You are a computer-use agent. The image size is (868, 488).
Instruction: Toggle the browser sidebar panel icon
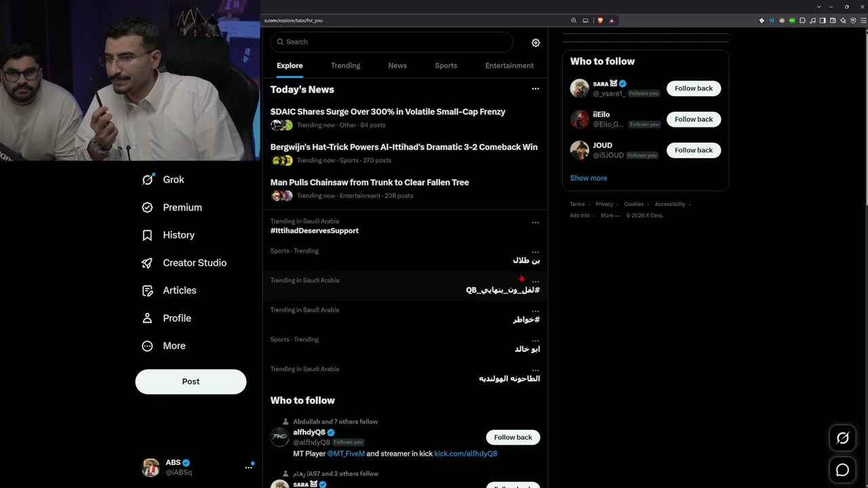(823, 20)
